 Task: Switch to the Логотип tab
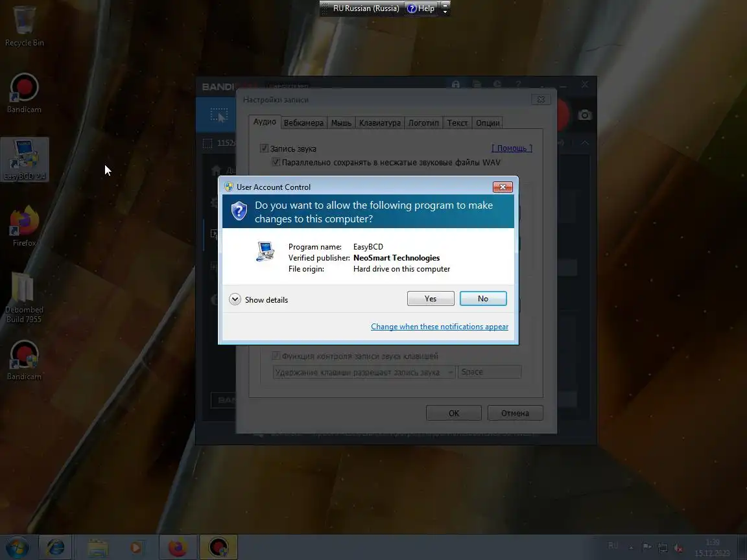423,123
